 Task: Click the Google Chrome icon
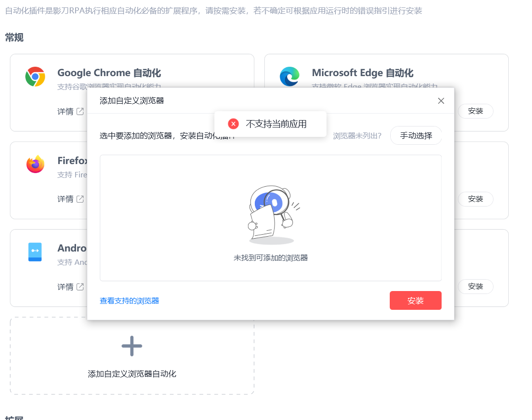click(35, 77)
